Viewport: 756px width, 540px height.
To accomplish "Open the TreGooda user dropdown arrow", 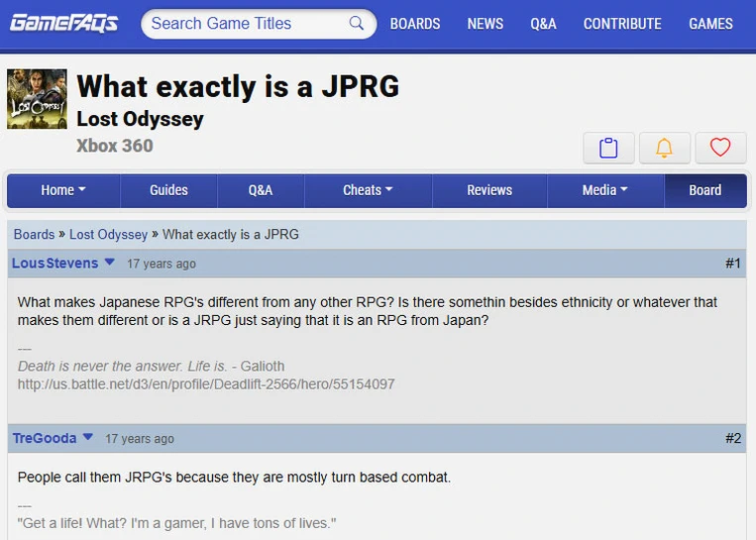I will click(x=88, y=437).
